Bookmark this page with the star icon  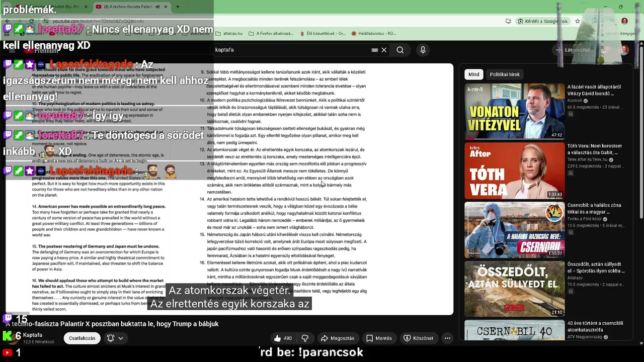(x=578, y=21)
